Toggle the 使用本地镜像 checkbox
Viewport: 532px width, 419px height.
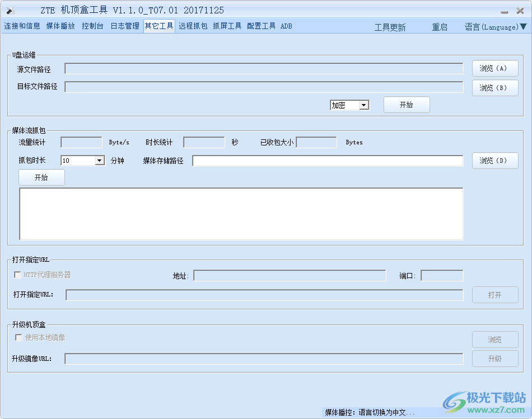click(18, 338)
